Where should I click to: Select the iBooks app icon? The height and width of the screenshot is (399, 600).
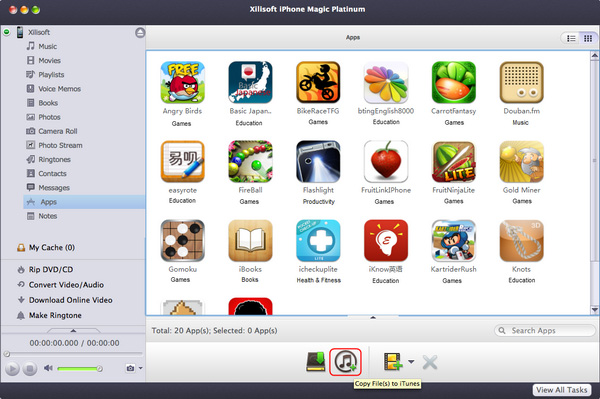point(250,241)
